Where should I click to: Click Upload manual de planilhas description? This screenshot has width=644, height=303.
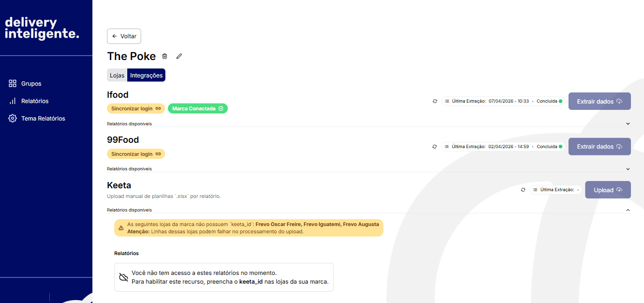(x=164, y=196)
